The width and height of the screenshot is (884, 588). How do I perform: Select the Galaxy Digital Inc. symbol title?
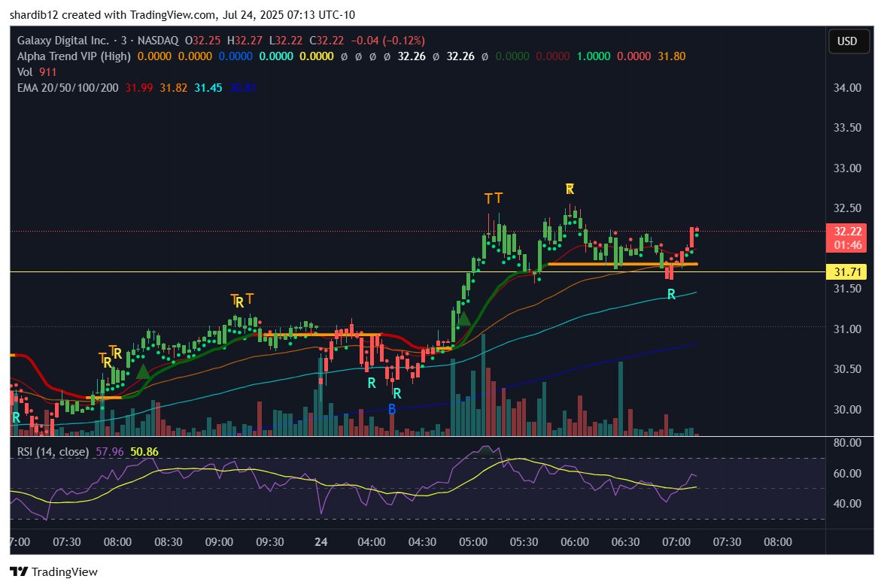pyautogui.click(x=63, y=41)
